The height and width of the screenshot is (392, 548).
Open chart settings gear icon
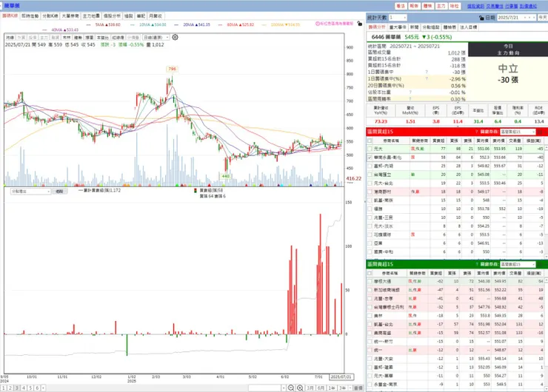(175, 37)
